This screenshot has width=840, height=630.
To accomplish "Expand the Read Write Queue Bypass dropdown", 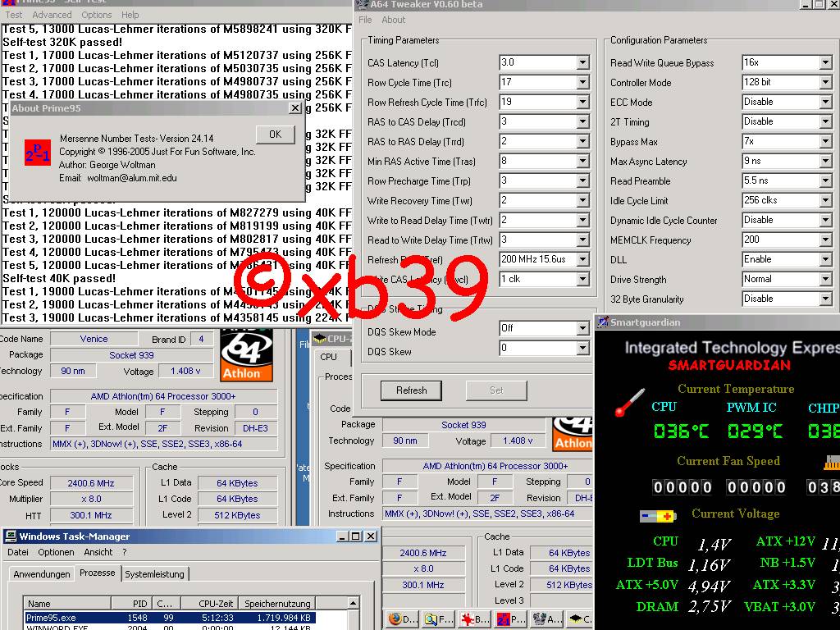I will pyautogui.click(x=825, y=62).
